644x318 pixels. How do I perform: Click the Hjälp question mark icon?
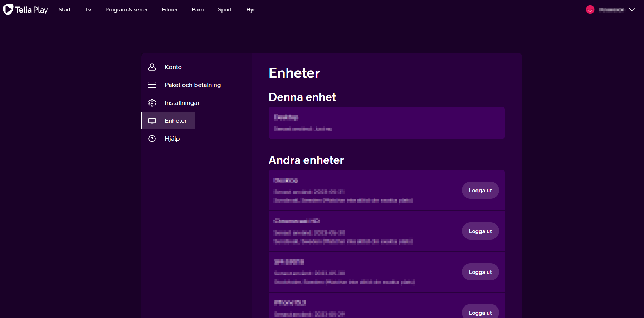152,139
